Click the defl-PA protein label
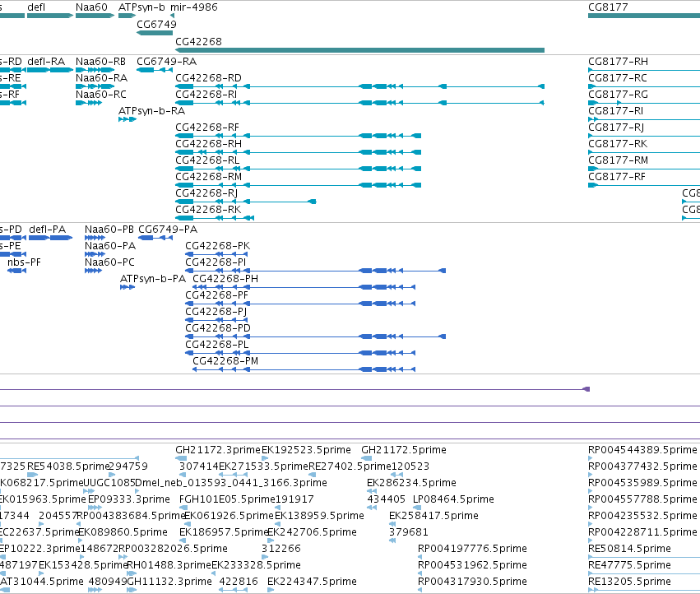The width and height of the screenshot is (700, 594). pyautogui.click(x=48, y=230)
